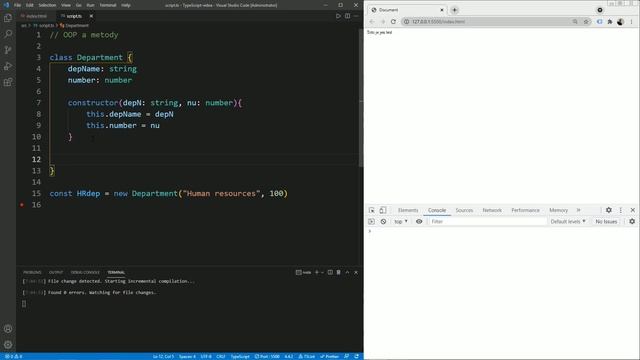Toggle the DevTools device toolbar
Screen dimensions: 640x360
click(x=383, y=210)
